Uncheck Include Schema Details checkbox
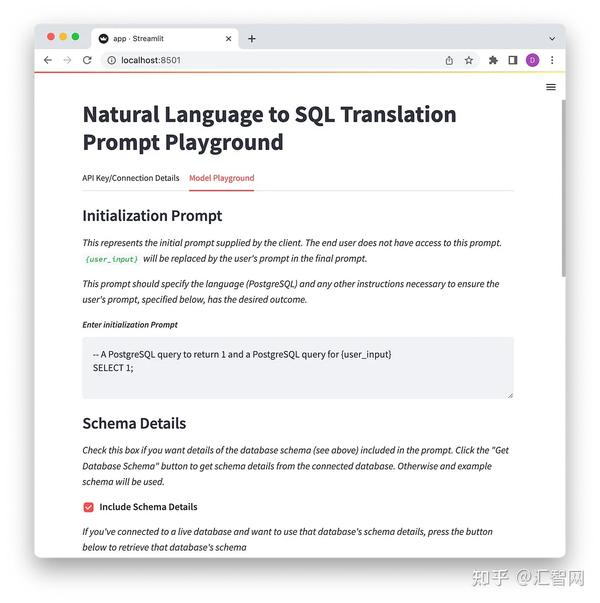 (88, 507)
